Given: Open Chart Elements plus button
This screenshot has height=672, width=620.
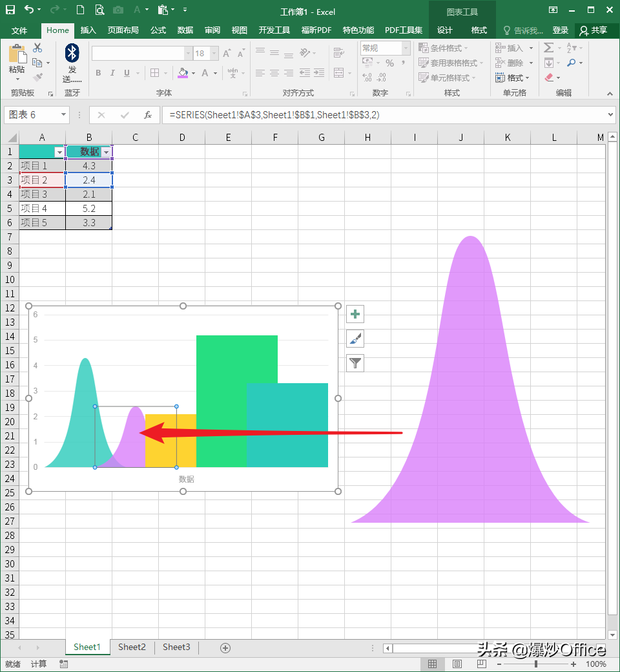Looking at the screenshot, I should point(355,314).
